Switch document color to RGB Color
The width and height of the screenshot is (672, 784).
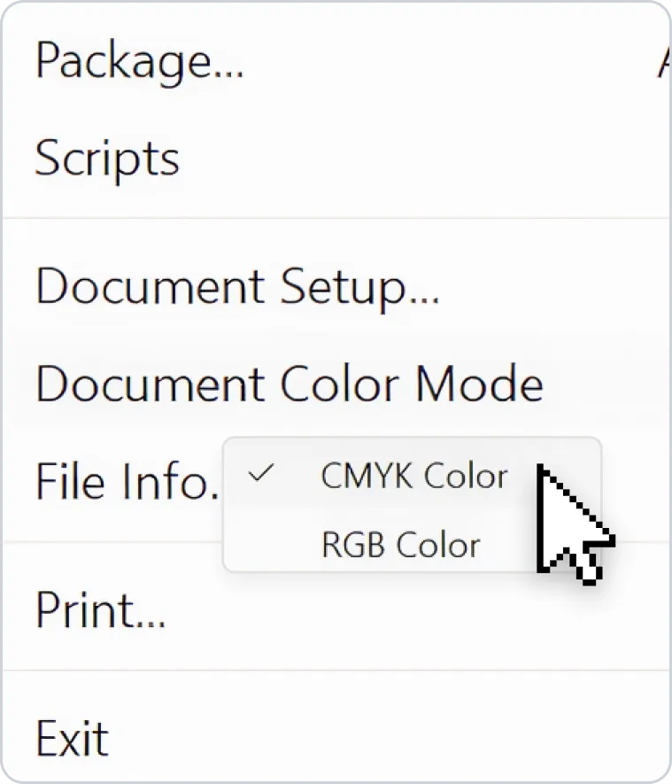(401, 545)
